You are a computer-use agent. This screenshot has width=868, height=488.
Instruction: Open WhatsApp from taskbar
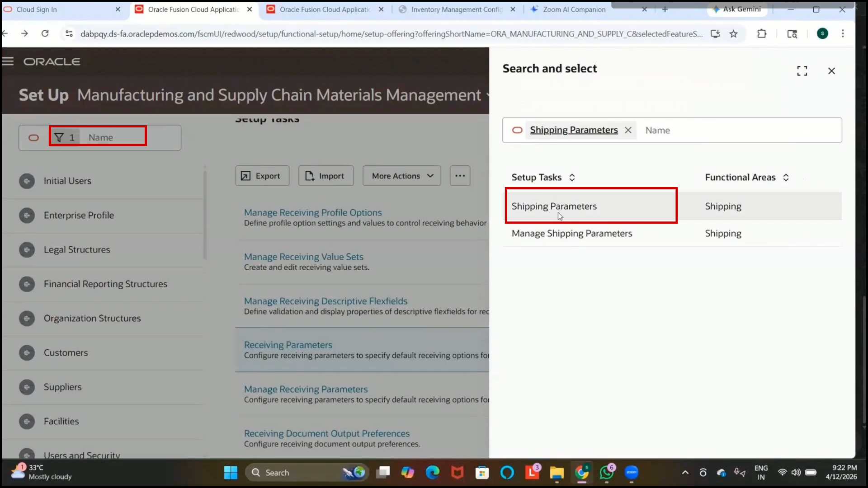pyautogui.click(x=607, y=473)
